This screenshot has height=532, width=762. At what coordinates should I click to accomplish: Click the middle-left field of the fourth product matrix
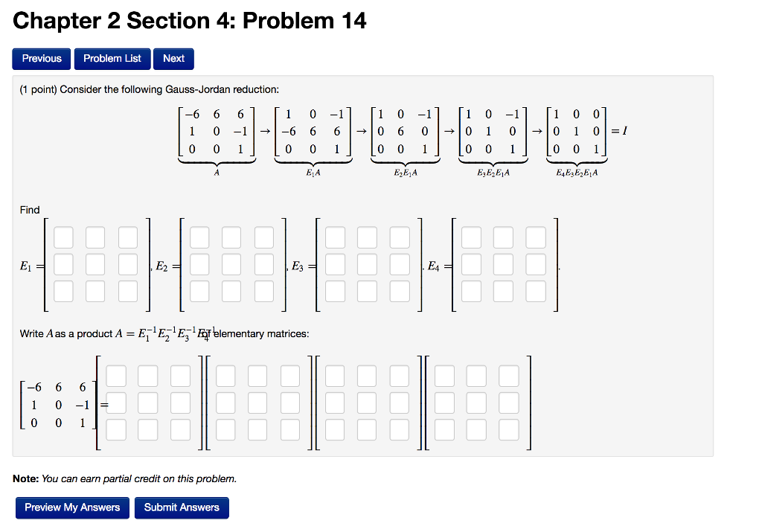[x=444, y=403]
